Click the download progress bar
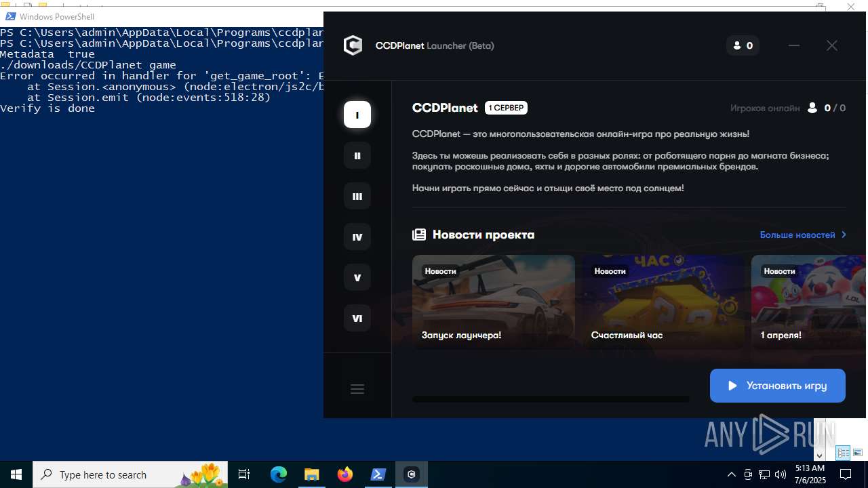The height and width of the screenshot is (488, 868). pos(551,399)
